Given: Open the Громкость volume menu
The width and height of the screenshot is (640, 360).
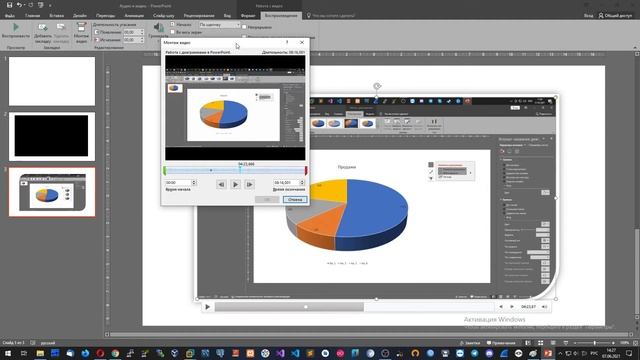Looking at the screenshot, I should tap(158, 31).
